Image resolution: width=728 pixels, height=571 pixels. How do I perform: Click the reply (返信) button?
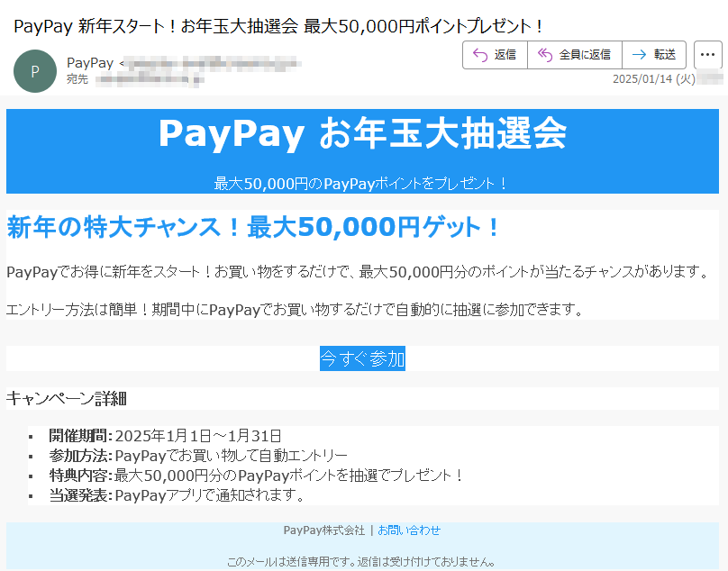(x=495, y=55)
